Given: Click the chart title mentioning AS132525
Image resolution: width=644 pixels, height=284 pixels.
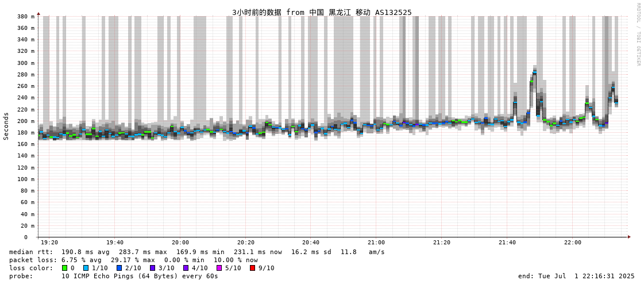Looking at the screenshot, I should coord(322,12).
